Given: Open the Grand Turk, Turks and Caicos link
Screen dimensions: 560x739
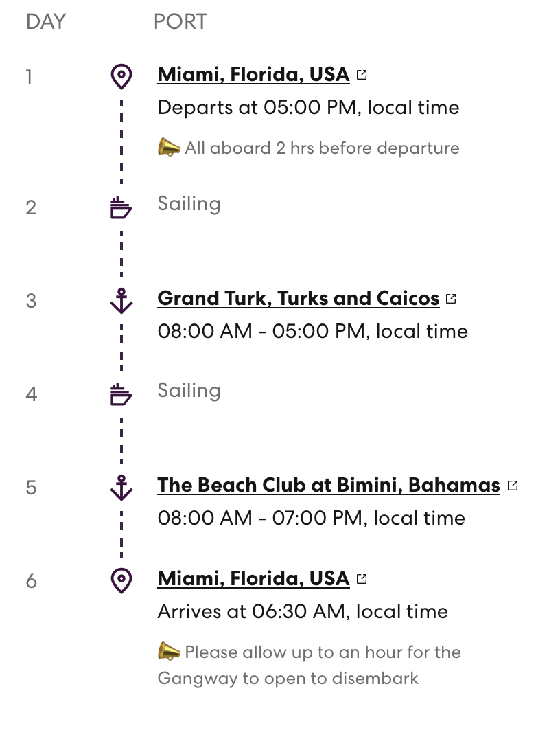Looking at the screenshot, I should coord(298,298).
